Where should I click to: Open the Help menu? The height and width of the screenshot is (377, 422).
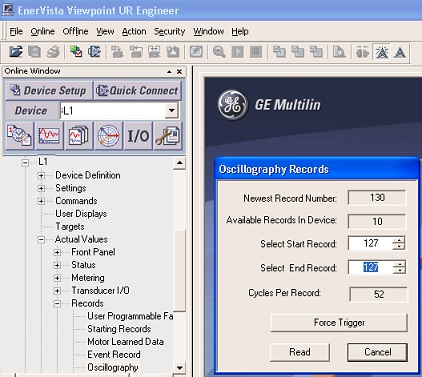pos(240,31)
